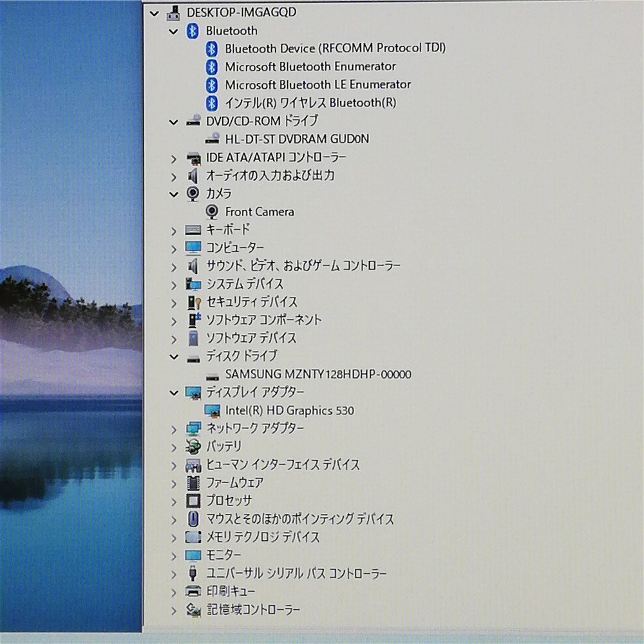Screen dimensions: 644x644
Task: Collapse the ディスプレイ アダプター category
Action: click(x=173, y=392)
